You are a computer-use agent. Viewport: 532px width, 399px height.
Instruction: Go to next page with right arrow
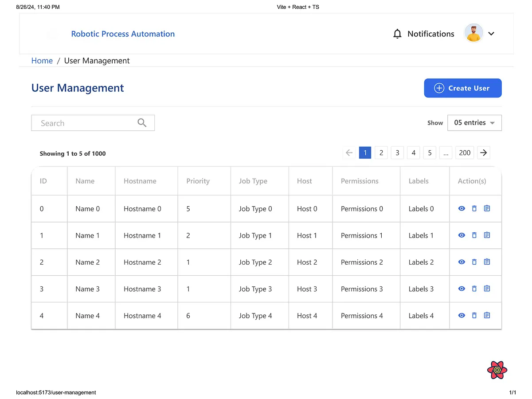click(x=484, y=153)
